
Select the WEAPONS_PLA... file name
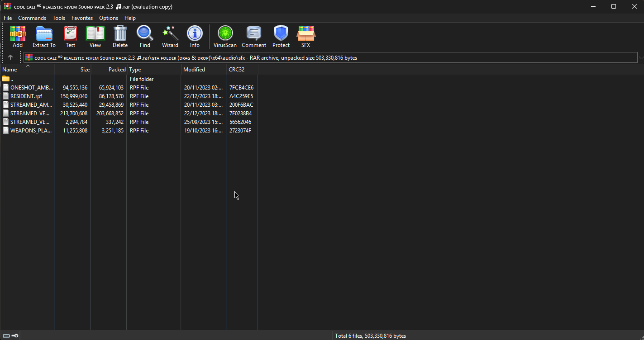(x=31, y=131)
